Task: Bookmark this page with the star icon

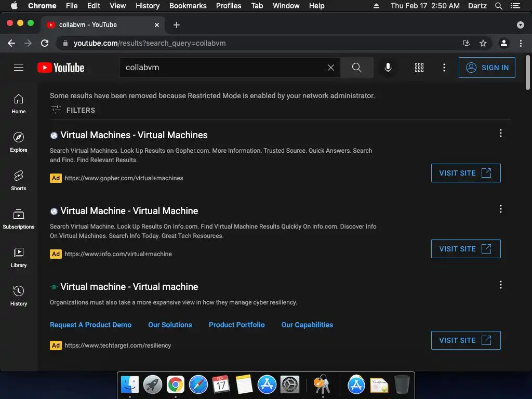Action: point(483,43)
